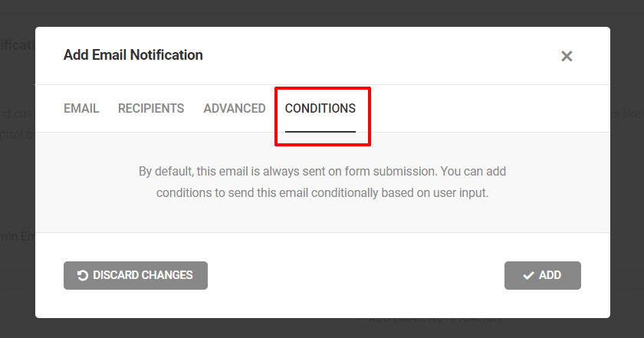Click the empty footer space between both buttons
This screenshot has width=644, height=338.
pos(353,276)
